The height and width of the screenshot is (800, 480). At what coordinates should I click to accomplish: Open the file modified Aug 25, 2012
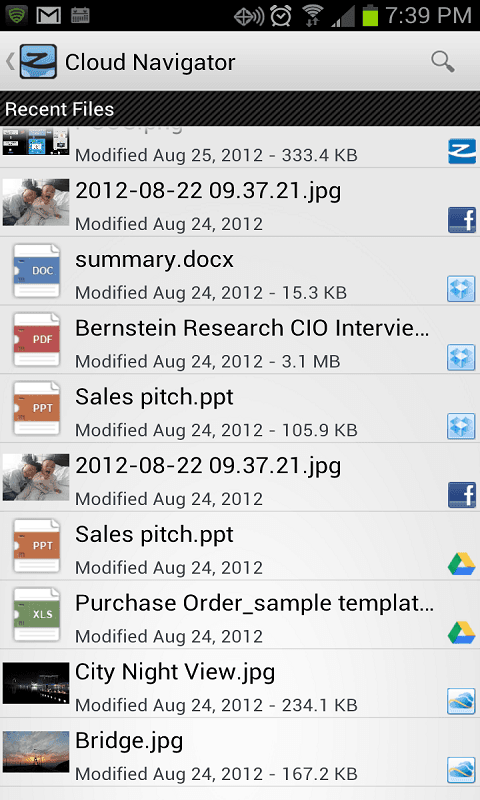pos(240,147)
